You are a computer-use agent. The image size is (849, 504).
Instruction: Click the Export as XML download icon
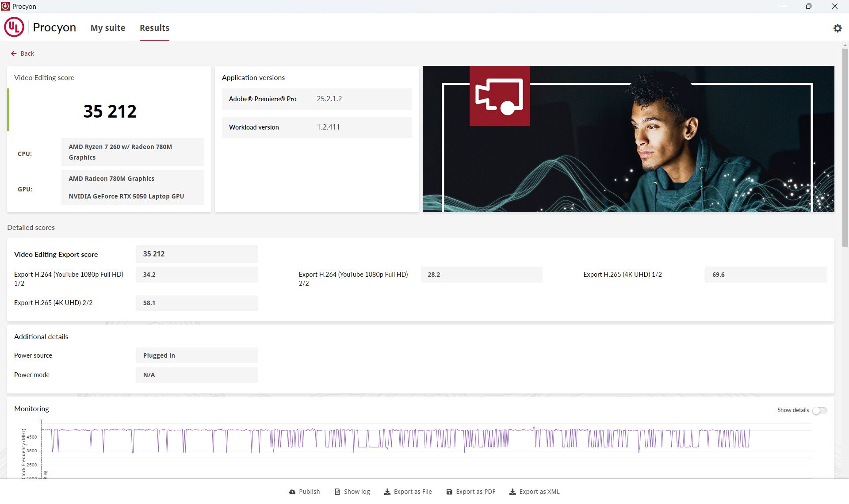pyautogui.click(x=512, y=492)
